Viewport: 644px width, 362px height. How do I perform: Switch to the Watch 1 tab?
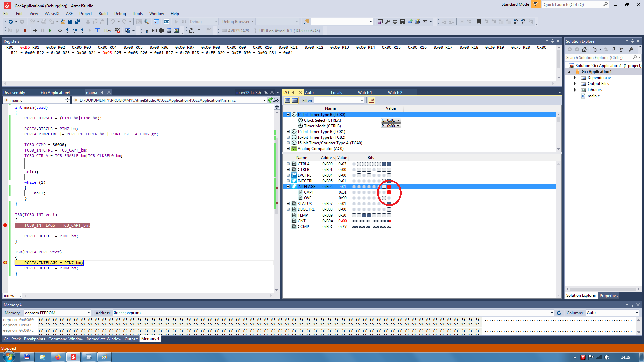365,93
